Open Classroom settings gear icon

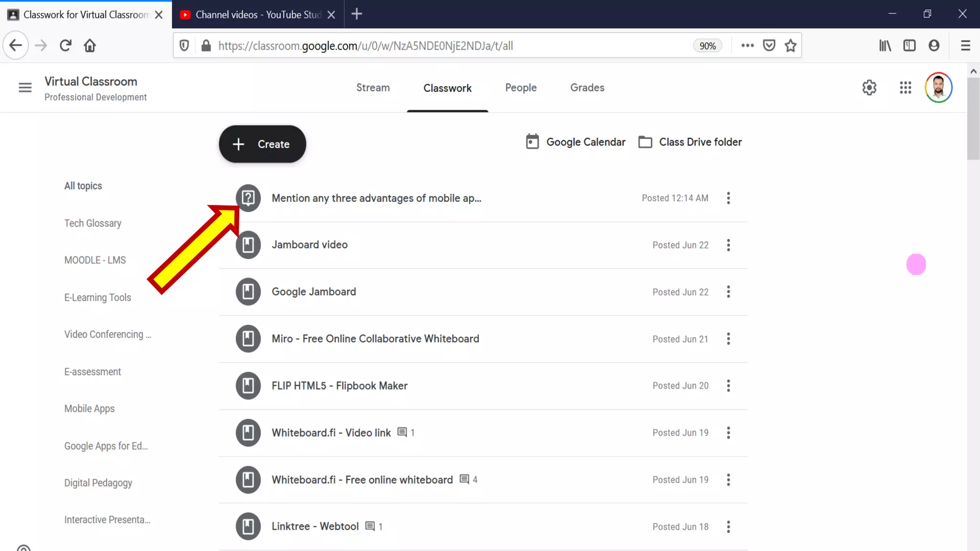click(x=869, y=88)
